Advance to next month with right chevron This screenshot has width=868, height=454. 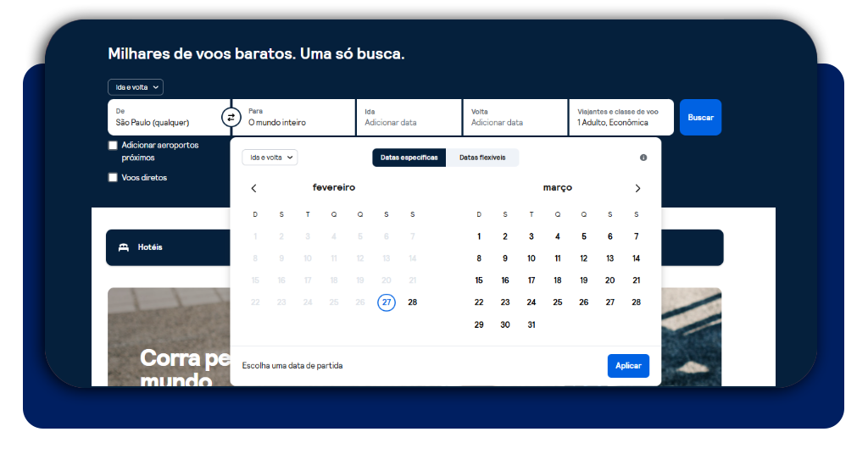point(637,189)
